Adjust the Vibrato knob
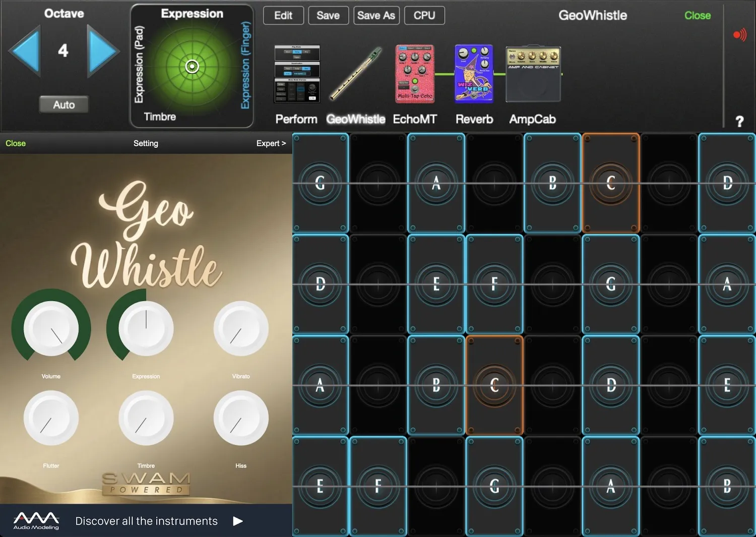Viewport: 756px width, 537px height. tap(241, 328)
